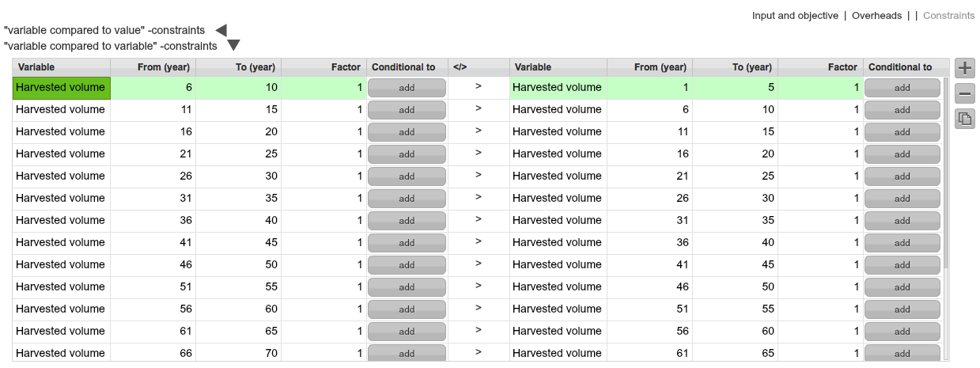The width and height of the screenshot is (980, 368).
Task: Click left Factor column header
Action: [324, 67]
